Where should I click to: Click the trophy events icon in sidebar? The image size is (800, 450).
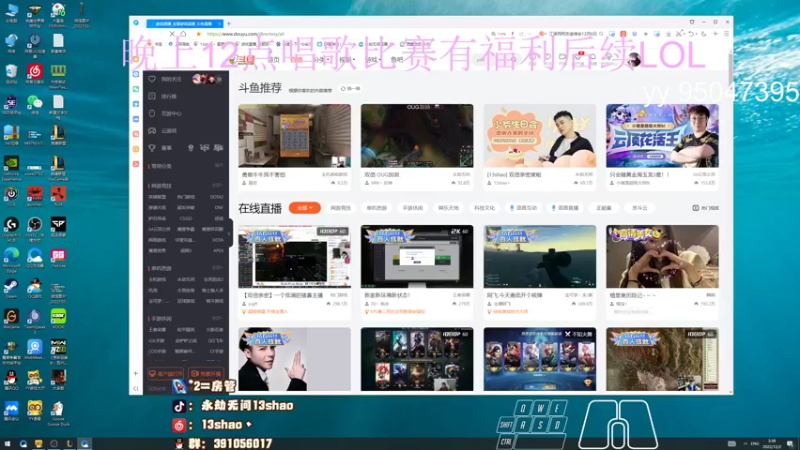pos(152,148)
